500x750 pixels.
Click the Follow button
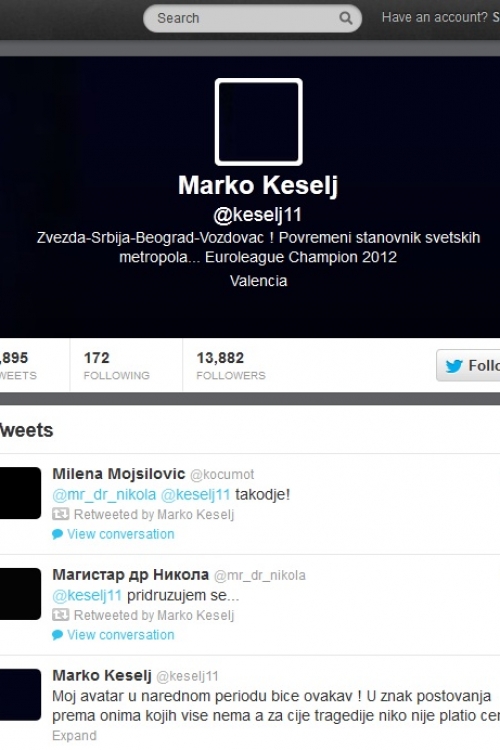click(468, 365)
